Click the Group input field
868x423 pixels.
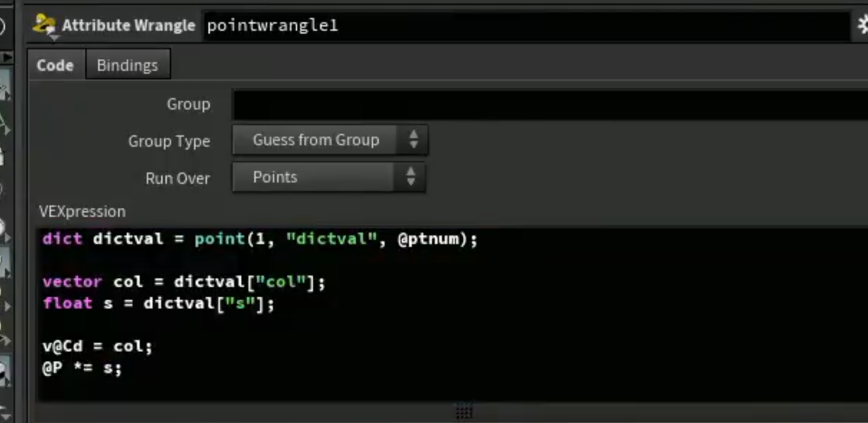[x=550, y=104]
